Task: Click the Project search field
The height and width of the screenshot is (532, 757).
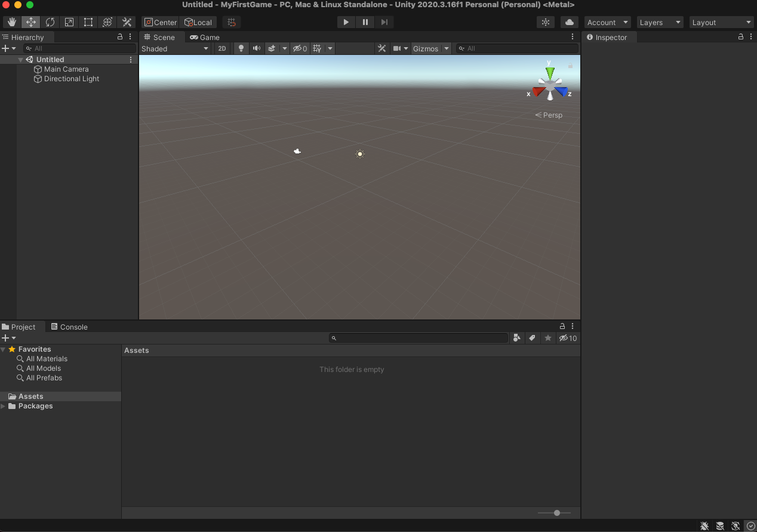Action: pos(418,338)
